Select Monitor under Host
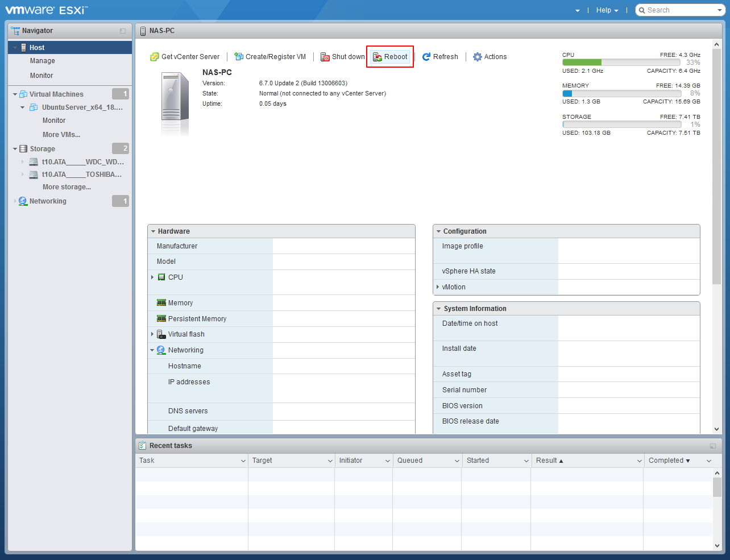The height and width of the screenshot is (560, 730). (42, 76)
